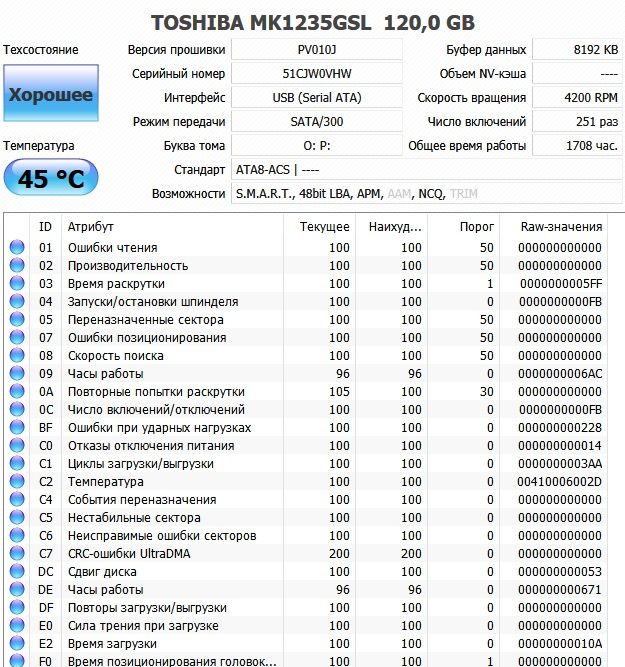Click the status orb beside Циклы загрузки/выгрузки

(17, 463)
